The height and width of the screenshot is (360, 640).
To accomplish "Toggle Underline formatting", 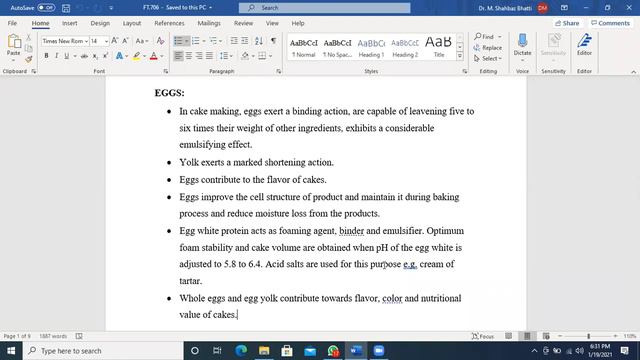I will pos(67,56).
